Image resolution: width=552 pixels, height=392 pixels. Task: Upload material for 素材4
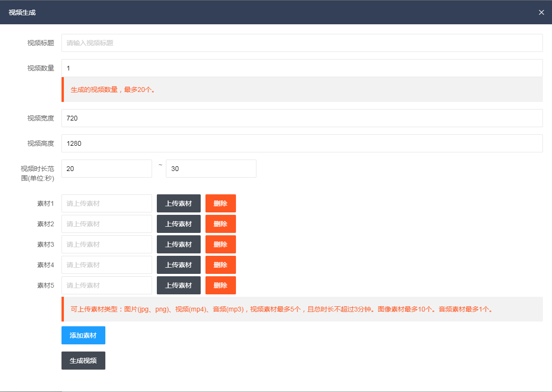179,265
